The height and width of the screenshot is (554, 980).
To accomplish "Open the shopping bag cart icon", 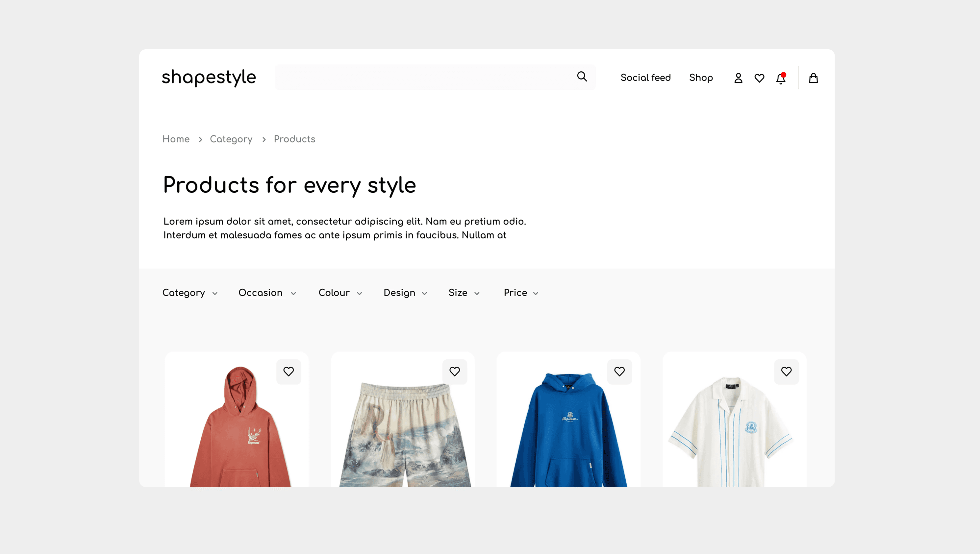I will coord(813,78).
